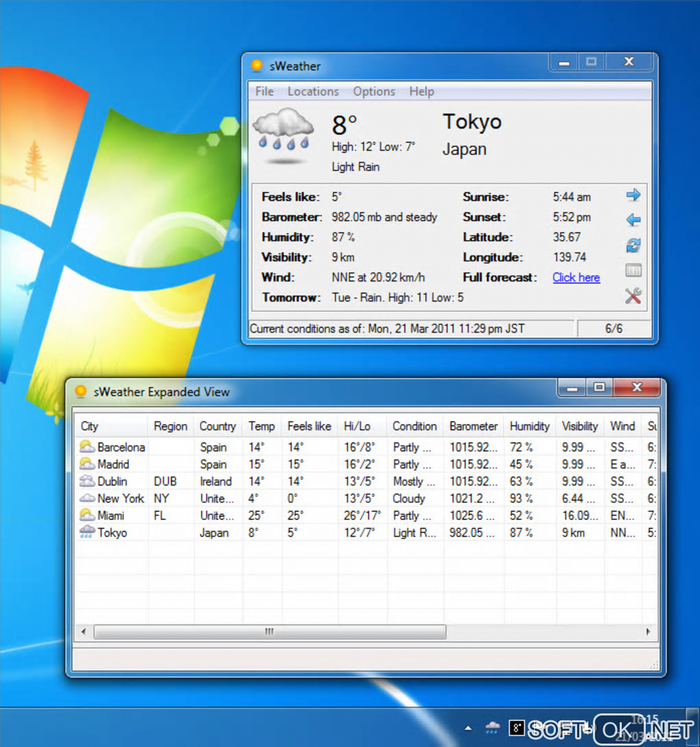Click the horizontal scrollbar right arrow
Viewport: 700px width, 747px height.
(647, 632)
